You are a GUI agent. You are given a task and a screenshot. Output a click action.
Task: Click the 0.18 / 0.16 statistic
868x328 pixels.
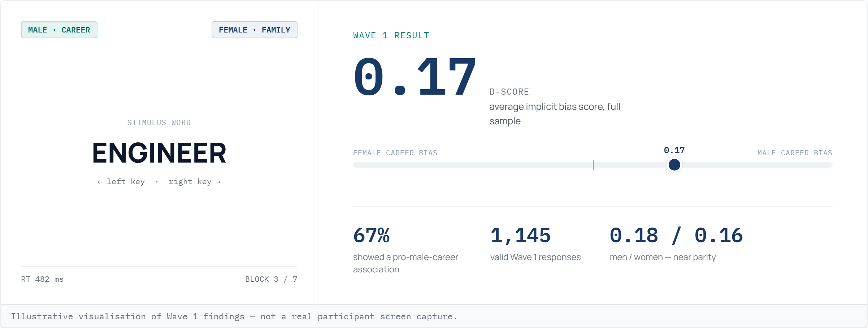(676, 236)
